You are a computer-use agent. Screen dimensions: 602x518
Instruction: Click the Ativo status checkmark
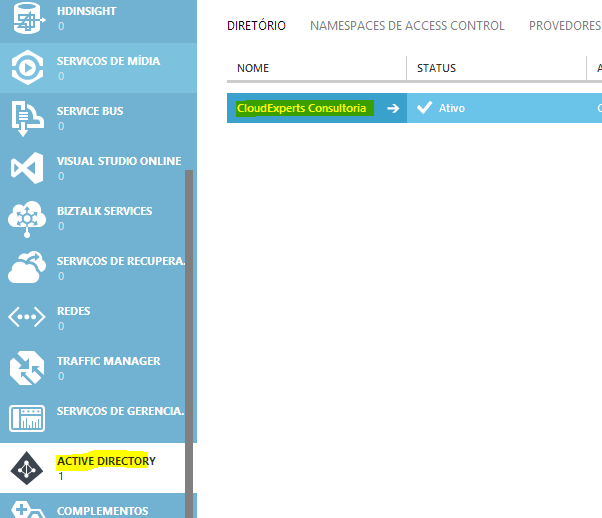tap(425, 108)
